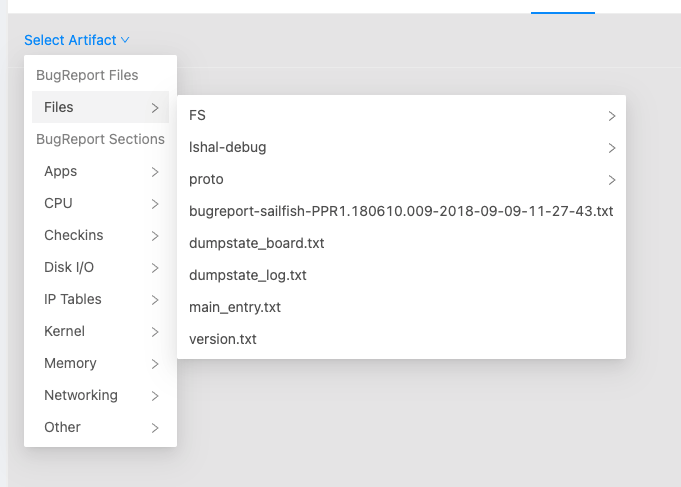The width and height of the screenshot is (681, 487).
Task: Expand the Memory section submenu
Action: 70,363
